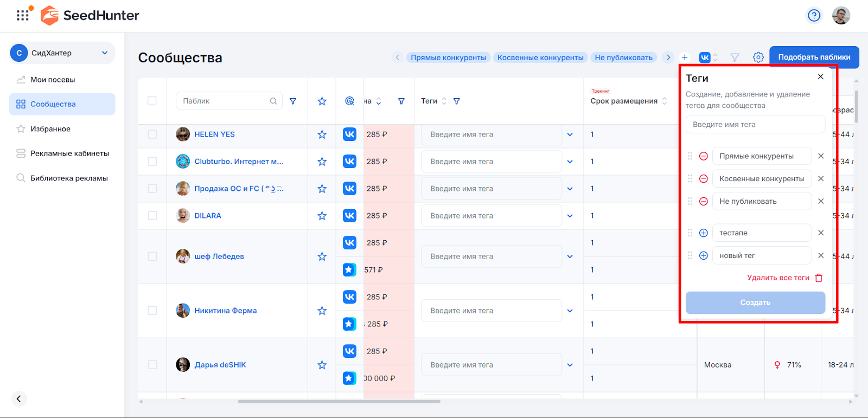Expand the СидХантер account dropdown

[x=104, y=53]
